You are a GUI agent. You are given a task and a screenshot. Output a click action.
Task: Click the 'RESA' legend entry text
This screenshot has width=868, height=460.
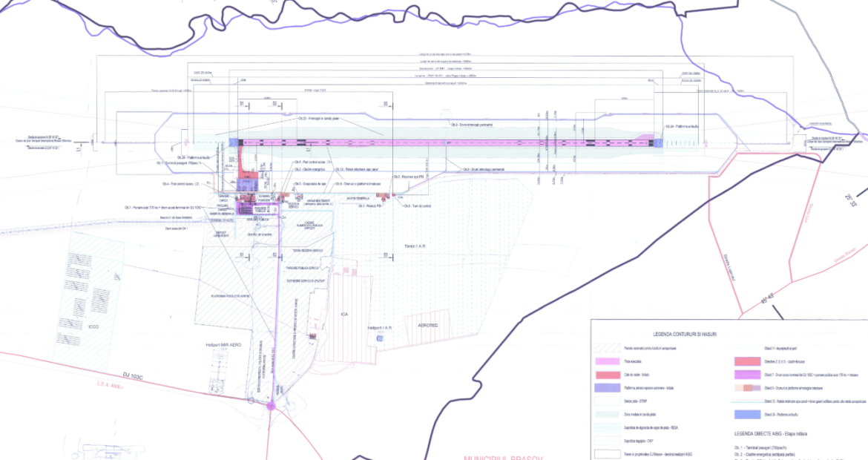click(x=651, y=428)
